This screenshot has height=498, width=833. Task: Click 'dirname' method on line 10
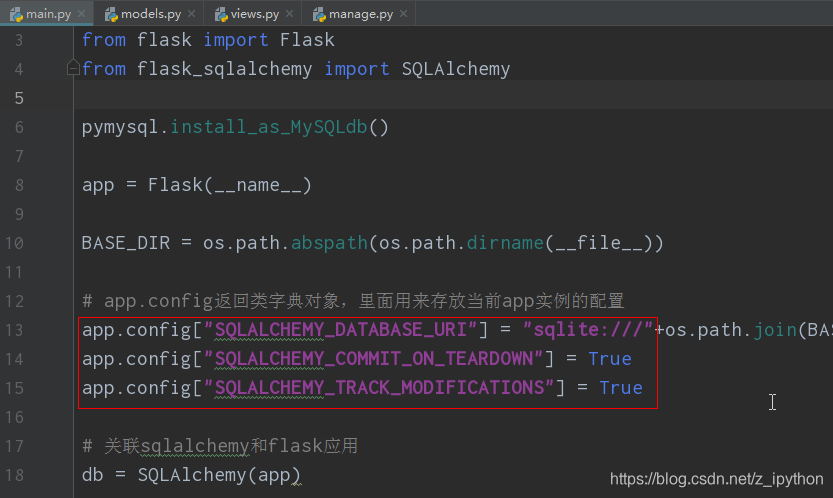pos(505,243)
